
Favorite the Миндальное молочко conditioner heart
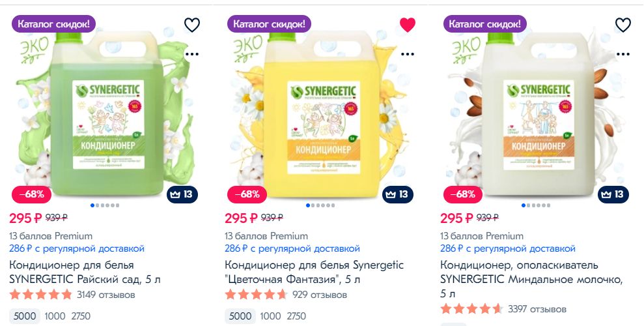(623, 25)
